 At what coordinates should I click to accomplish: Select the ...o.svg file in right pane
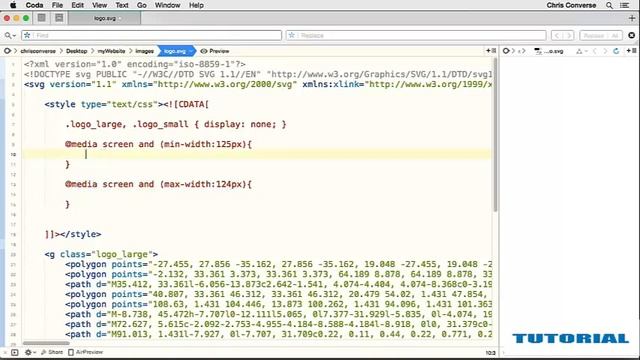[x=549, y=51]
